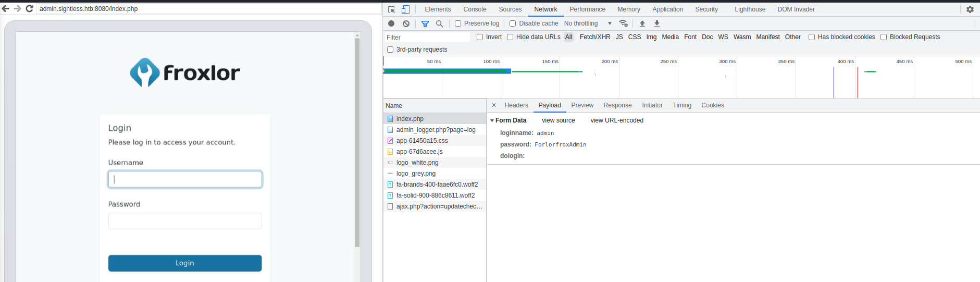Image resolution: width=980 pixels, height=282 pixels.
Task: Select logo_white.png request
Action: (x=435, y=163)
